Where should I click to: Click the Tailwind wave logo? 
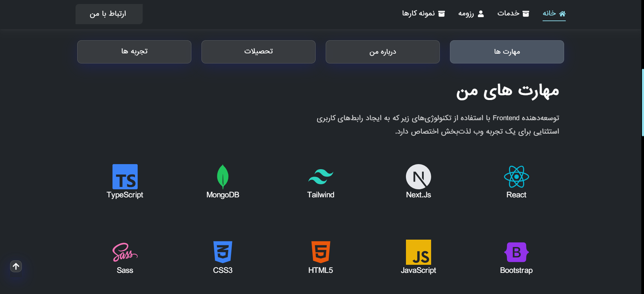pyautogui.click(x=321, y=177)
